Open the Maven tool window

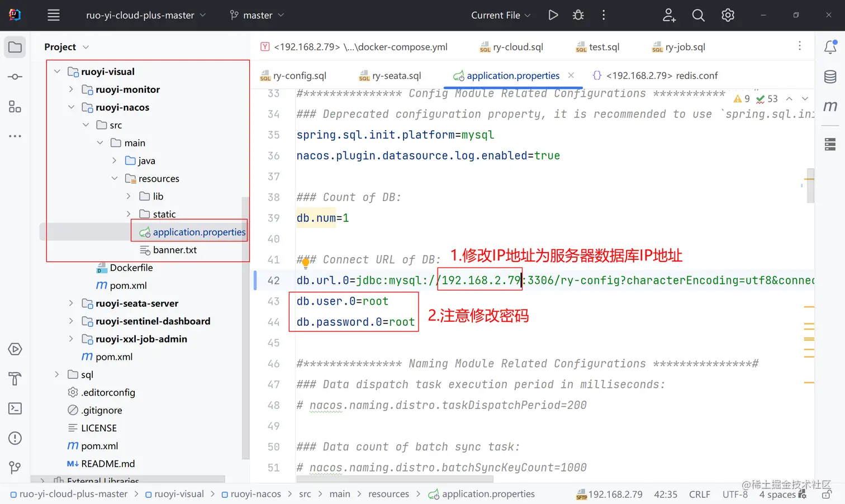pyautogui.click(x=830, y=106)
